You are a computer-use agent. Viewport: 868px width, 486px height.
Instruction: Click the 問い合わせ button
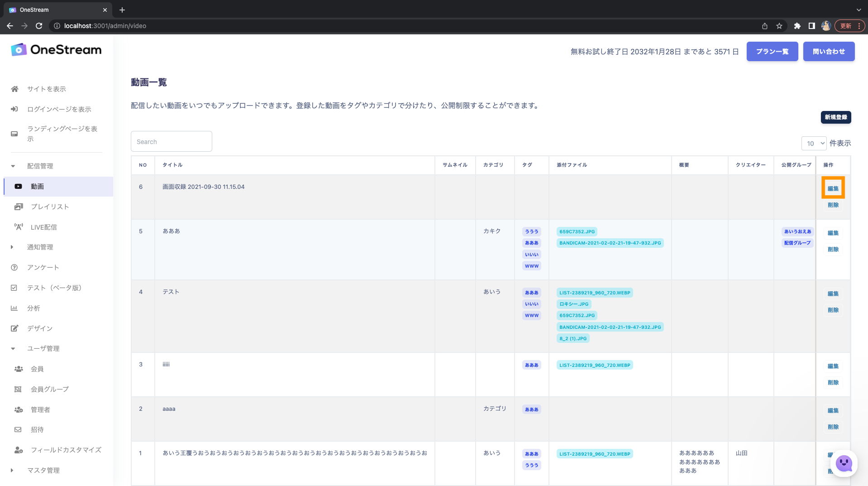point(829,52)
